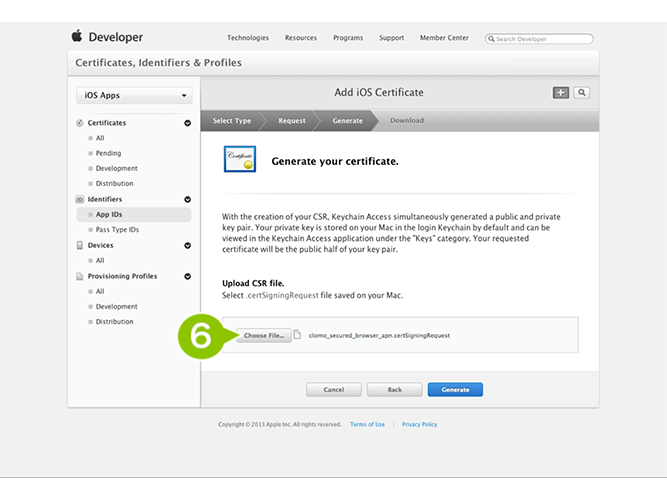
Task: Click the Certificates section icon in sidebar
Action: click(x=80, y=123)
